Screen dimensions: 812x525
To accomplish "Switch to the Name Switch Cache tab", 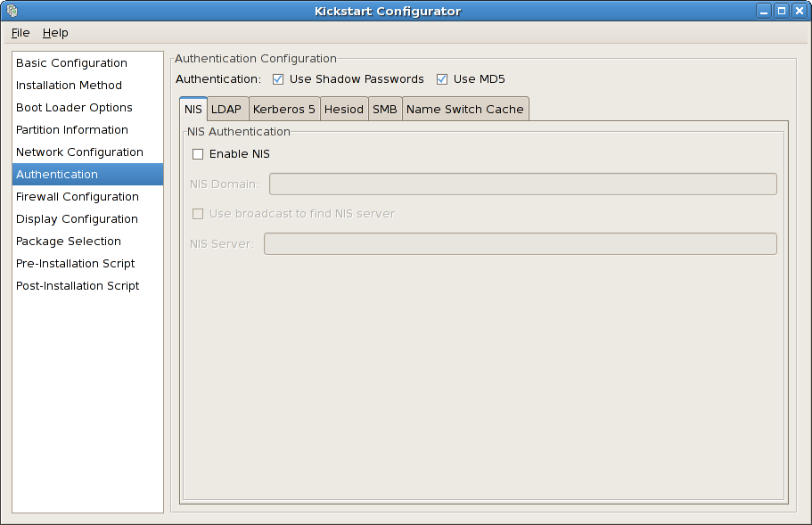I will click(x=465, y=109).
